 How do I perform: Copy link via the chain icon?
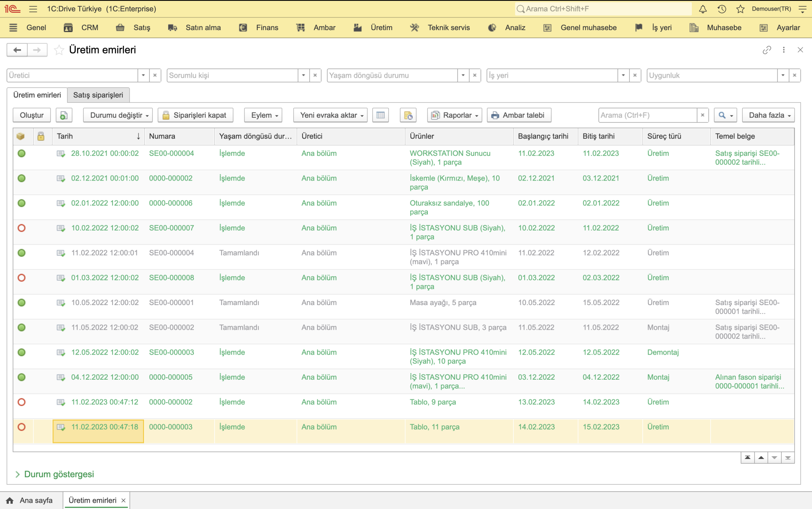pyautogui.click(x=767, y=50)
